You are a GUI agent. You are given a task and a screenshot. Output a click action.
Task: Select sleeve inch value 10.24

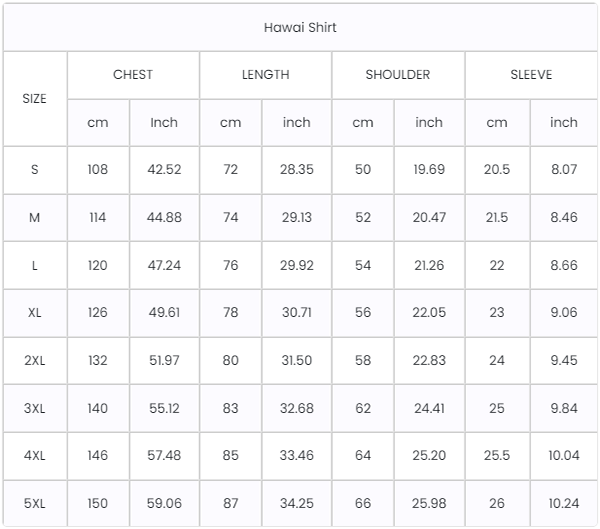564,503
